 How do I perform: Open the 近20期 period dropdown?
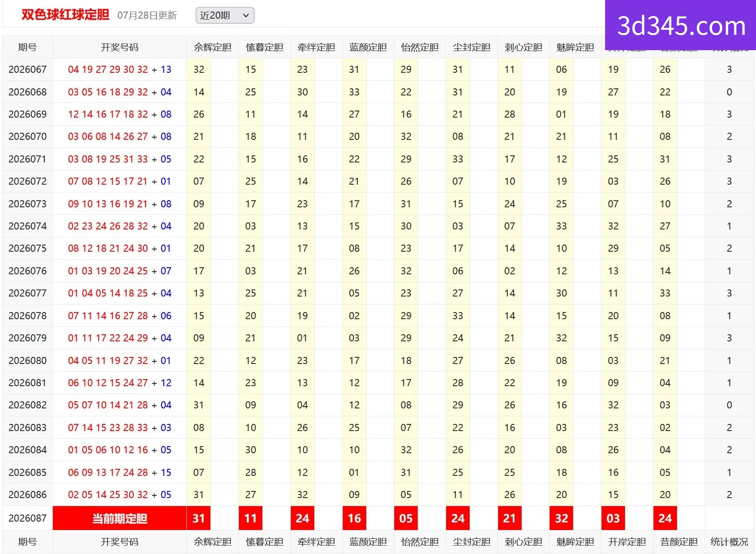click(x=225, y=16)
